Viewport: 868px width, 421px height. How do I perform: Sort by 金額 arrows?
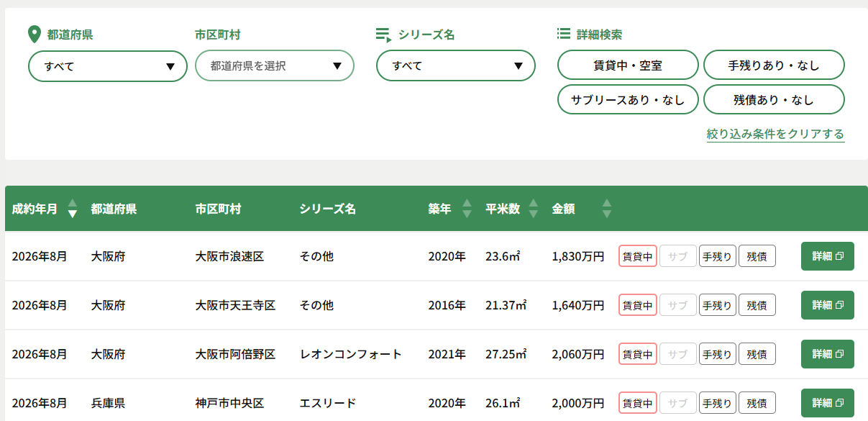607,209
